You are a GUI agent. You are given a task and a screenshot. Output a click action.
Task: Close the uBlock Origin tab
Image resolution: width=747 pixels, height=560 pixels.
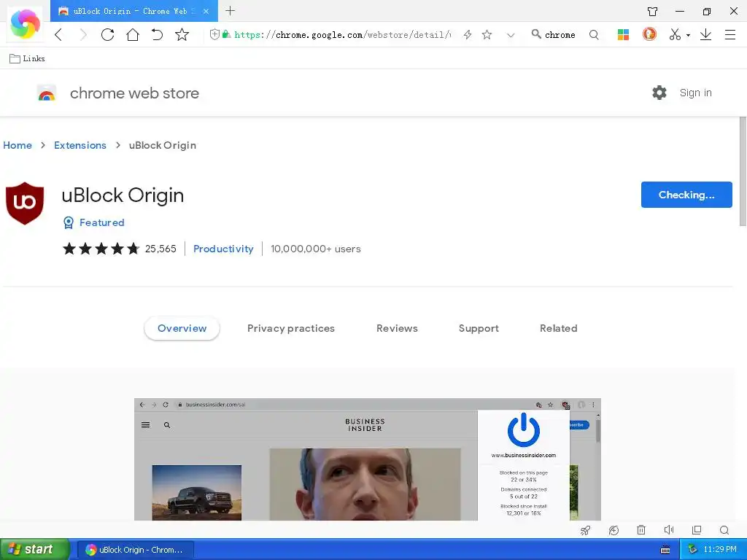[206, 11]
